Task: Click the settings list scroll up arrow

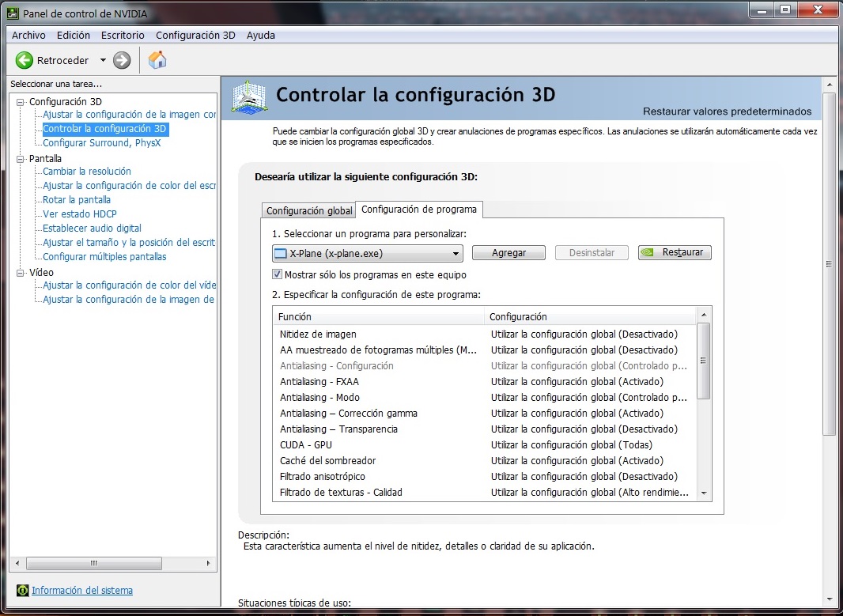Action: [704, 315]
